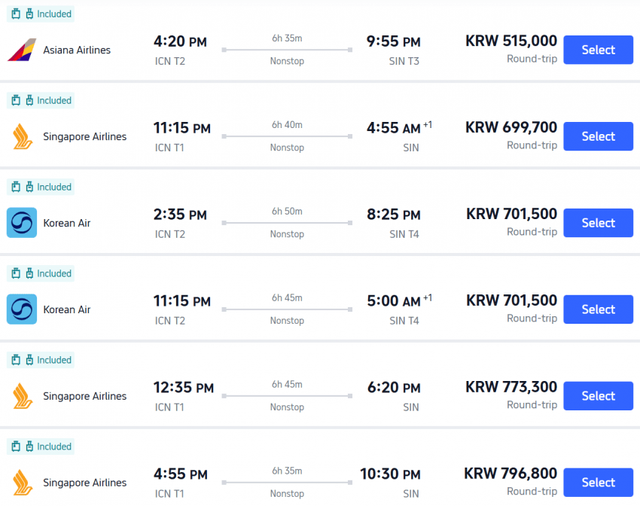The image size is (640, 506).
Task: Click Singapore Airlines logo on 11:15 PM flight
Action: (22, 136)
